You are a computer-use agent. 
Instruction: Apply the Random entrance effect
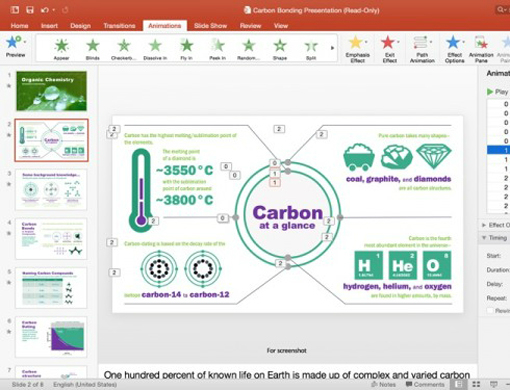tap(249, 49)
